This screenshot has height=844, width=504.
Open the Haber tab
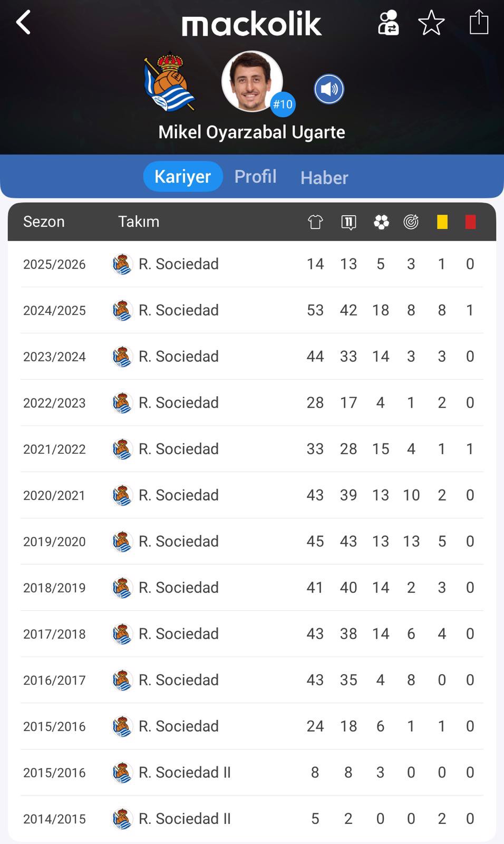click(324, 178)
